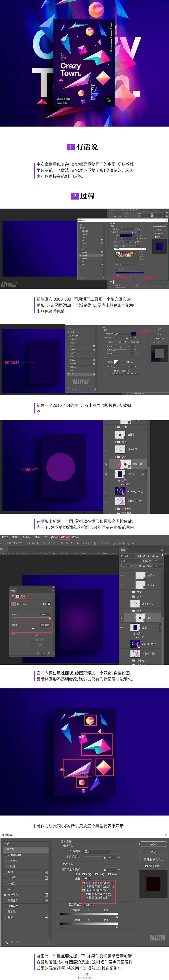Open the 属性 panel flyout menu icon

tap(53, 590)
